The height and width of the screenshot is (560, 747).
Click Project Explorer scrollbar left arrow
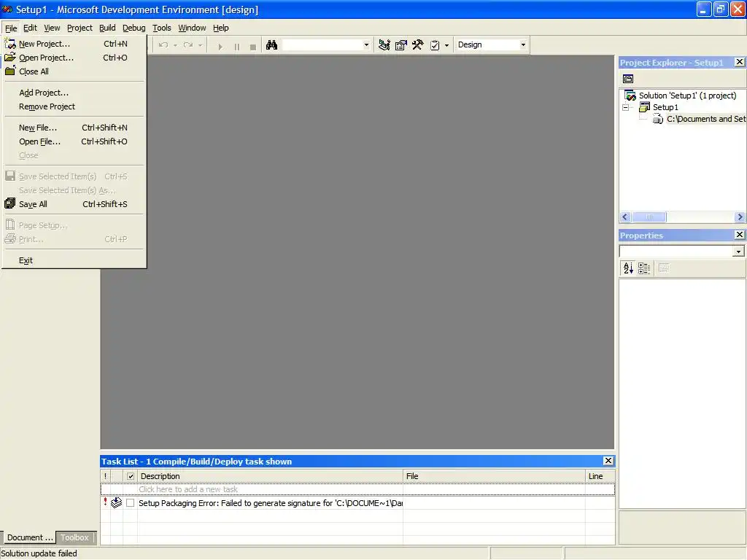coord(625,217)
